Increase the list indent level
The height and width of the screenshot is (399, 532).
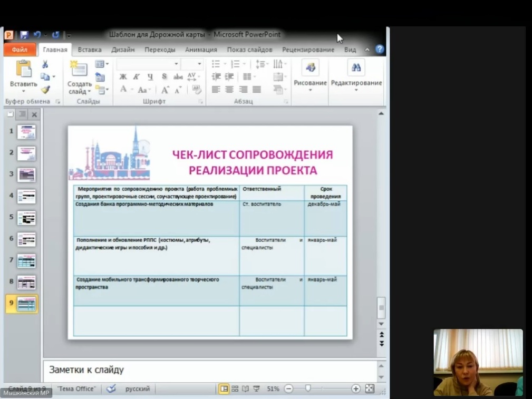229,76
